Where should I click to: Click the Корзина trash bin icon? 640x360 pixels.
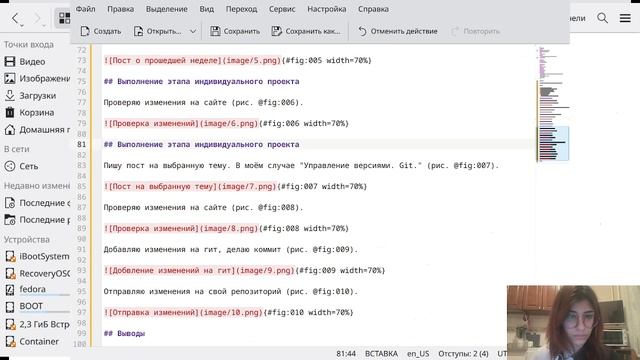10,112
